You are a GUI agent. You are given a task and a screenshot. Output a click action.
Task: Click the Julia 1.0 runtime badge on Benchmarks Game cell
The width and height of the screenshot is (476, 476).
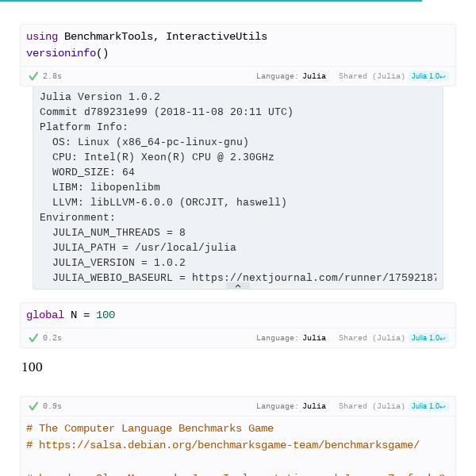coord(428,406)
